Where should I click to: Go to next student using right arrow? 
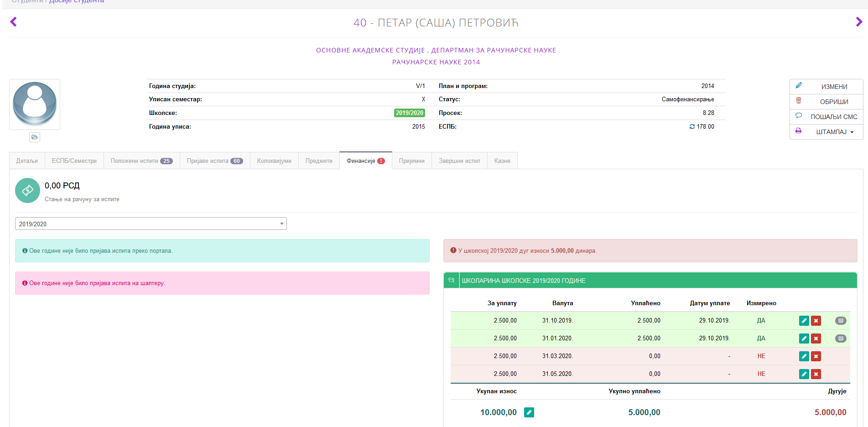pyautogui.click(x=859, y=22)
